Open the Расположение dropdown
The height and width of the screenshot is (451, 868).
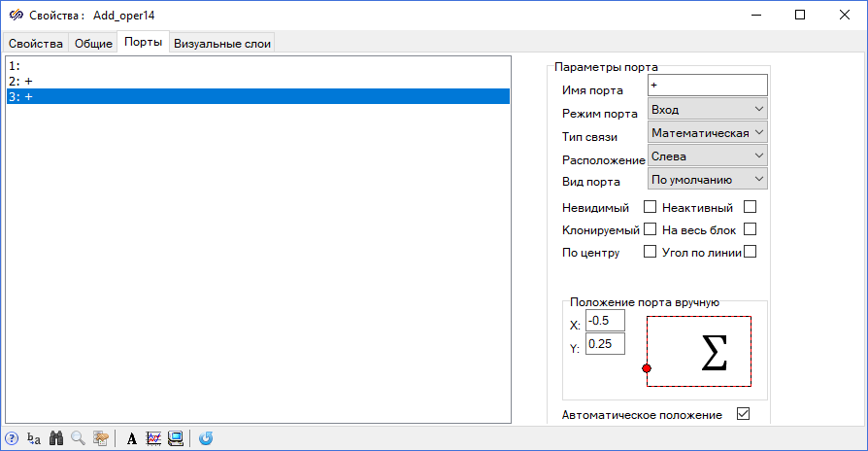[707, 156]
